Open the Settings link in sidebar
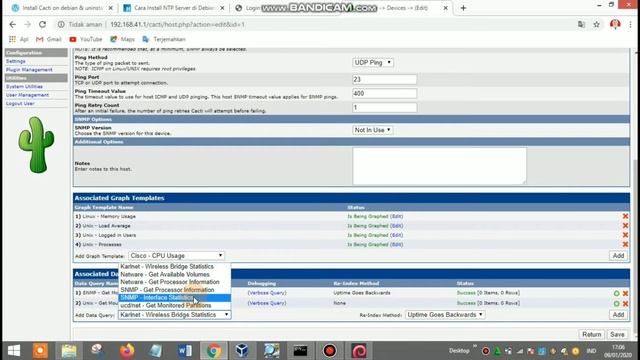The height and width of the screenshot is (360, 640). click(x=16, y=61)
